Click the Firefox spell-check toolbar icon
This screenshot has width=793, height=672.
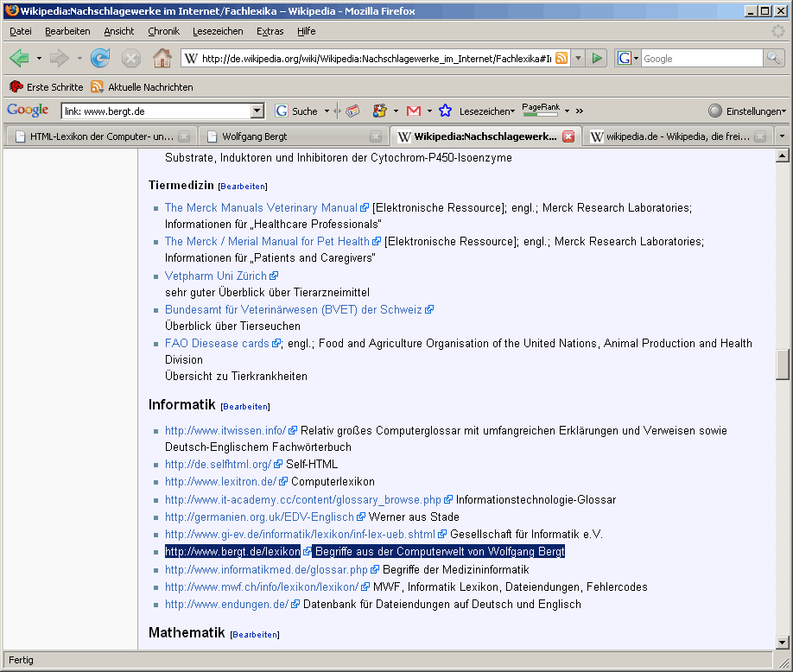(x=381, y=111)
